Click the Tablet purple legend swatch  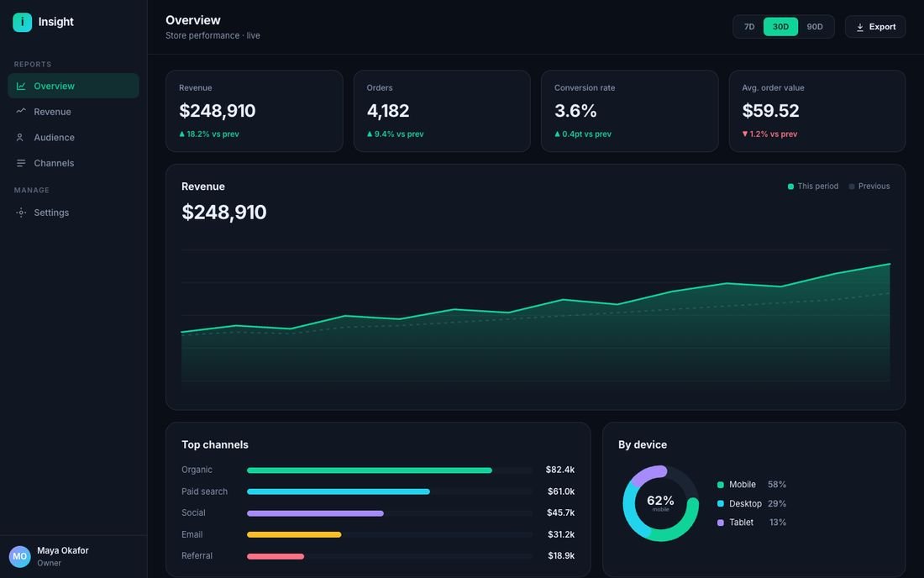[720, 523]
